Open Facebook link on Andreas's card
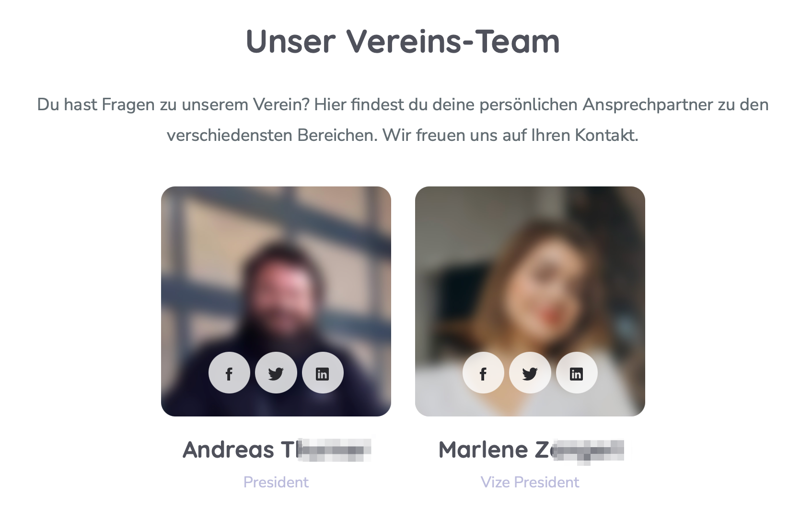812x508 pixels. point(229,373)
